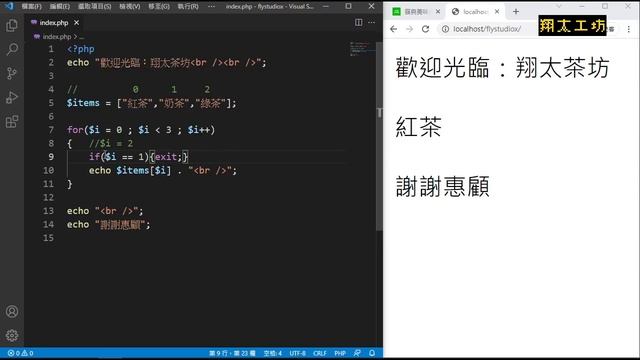The height and width of the screenshot is (360, 640).
Task: Open the View menu (V)
Action: [129, 7]
